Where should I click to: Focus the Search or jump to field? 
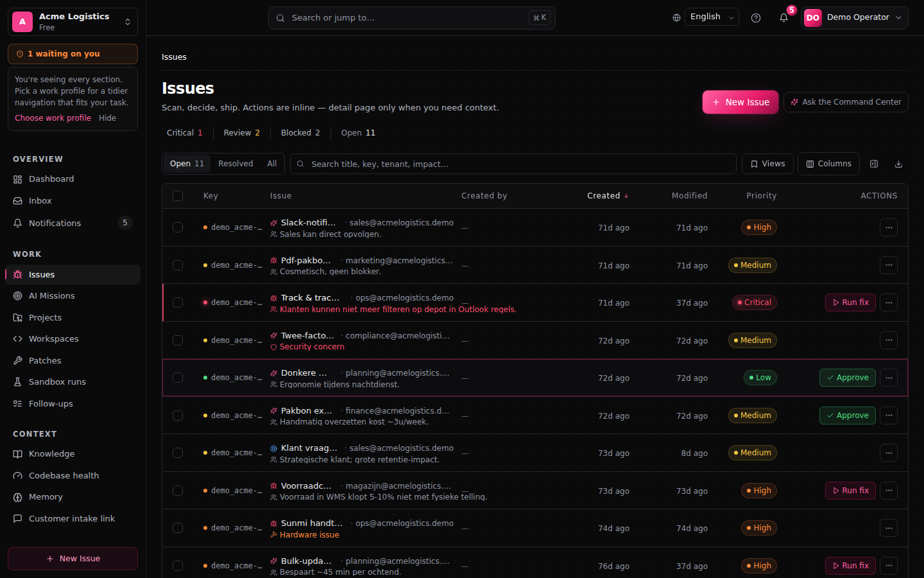pos(412,18)
